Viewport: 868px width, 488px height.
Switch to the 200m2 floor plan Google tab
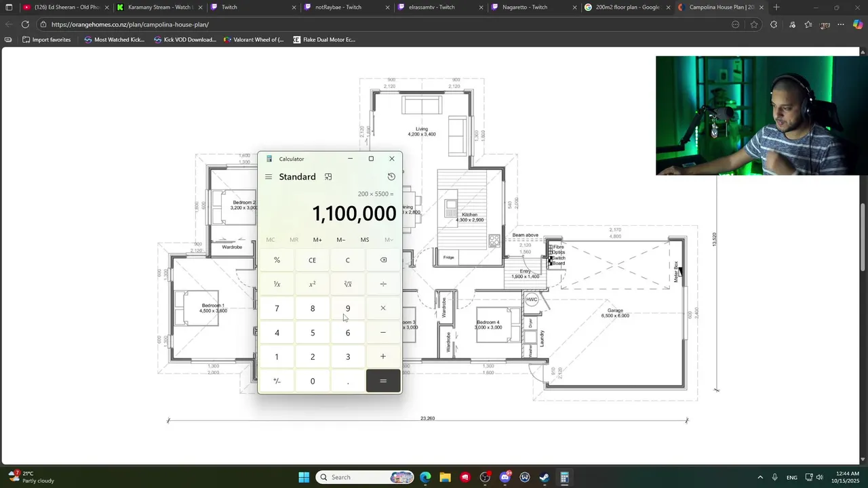(627, 7)
